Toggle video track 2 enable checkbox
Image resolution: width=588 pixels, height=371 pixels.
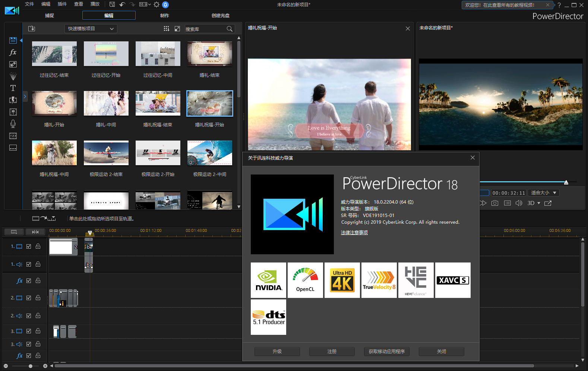click(29, 298)
